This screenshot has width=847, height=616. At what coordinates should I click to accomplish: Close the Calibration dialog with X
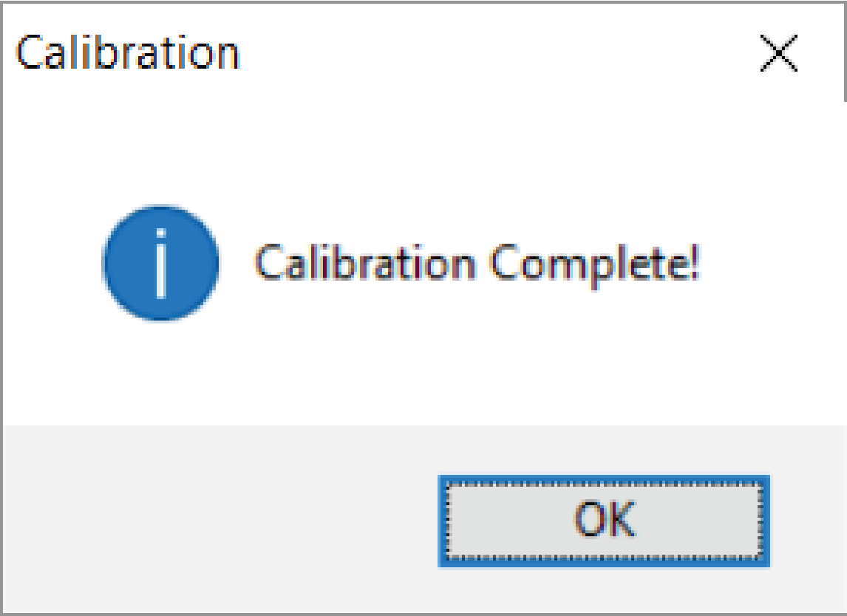pos(778,55)
